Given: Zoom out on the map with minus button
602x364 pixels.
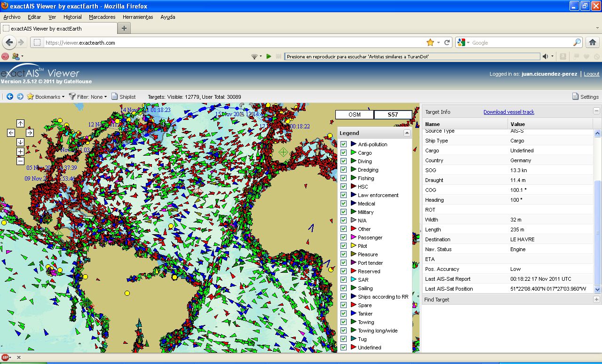Looking at the screenshot, I should 20,161.
